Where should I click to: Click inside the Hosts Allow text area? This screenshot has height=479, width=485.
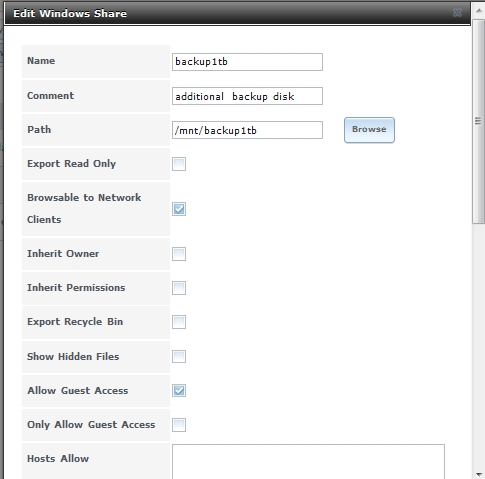click(308, 462)
